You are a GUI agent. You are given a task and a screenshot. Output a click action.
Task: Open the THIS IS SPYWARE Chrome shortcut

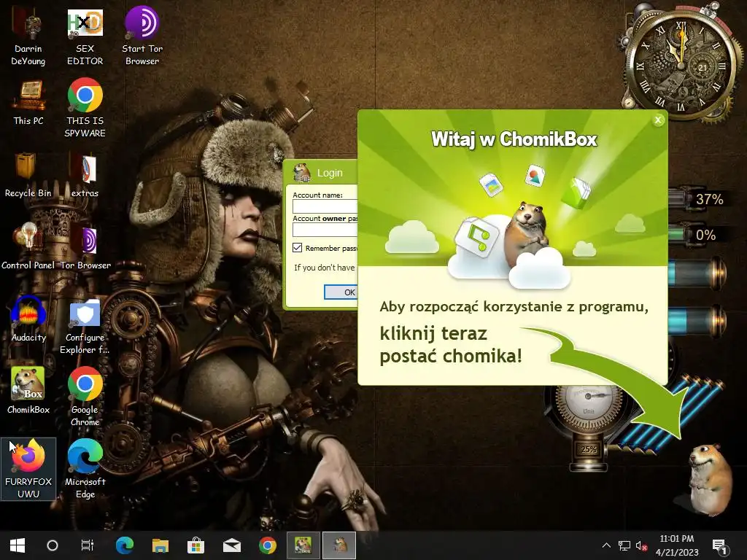pyautogui.click(x=85, y=109)
